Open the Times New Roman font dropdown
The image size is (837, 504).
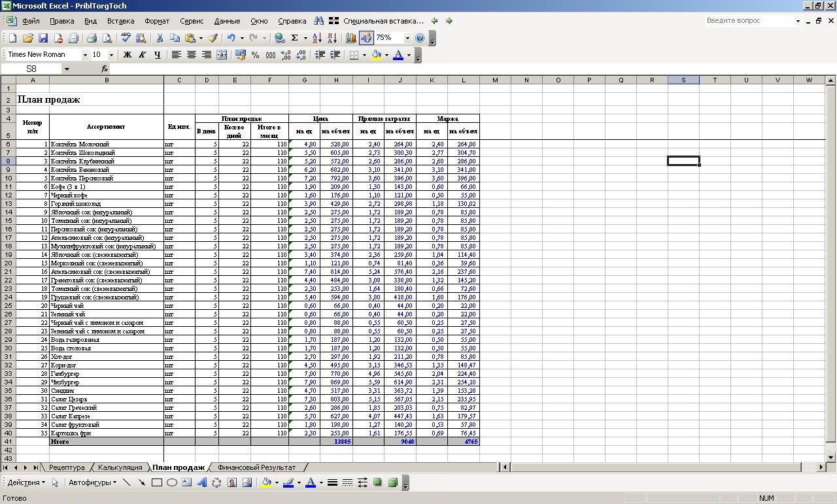(84, 55)
